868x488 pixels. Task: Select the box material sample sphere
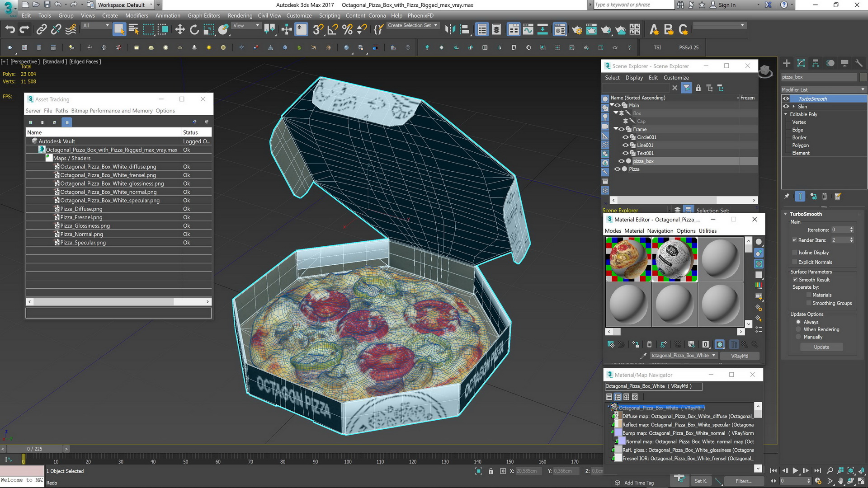pyautogui.click(x=674, y=259)
